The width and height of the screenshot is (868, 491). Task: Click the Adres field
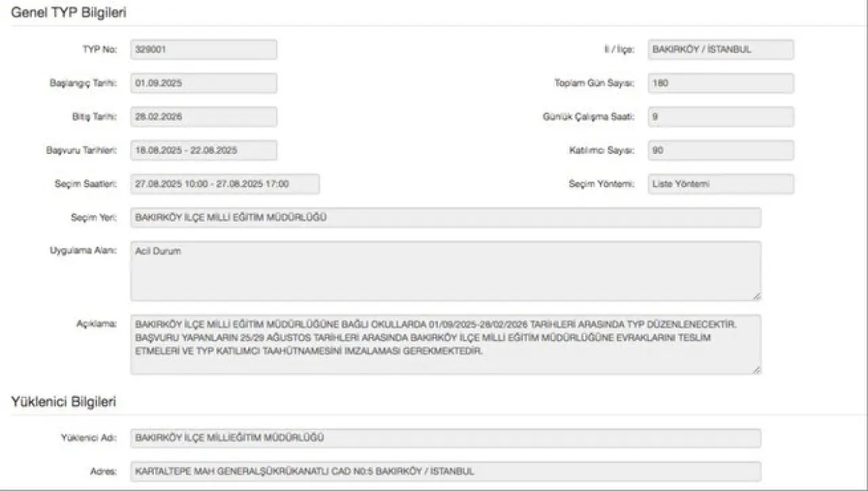[445, 471]
